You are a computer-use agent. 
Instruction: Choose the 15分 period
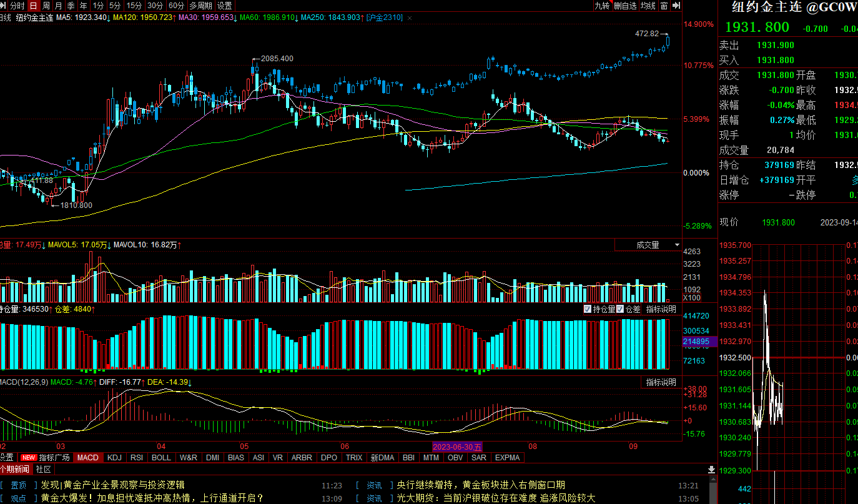134,6
